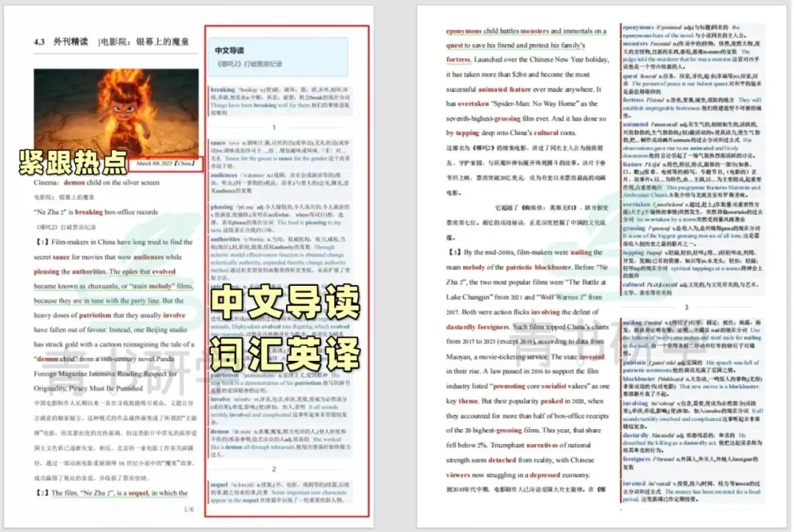Click highlighted word 'detached' in right page article
Viewport: 794px width, 532px height.
[502, 460]
